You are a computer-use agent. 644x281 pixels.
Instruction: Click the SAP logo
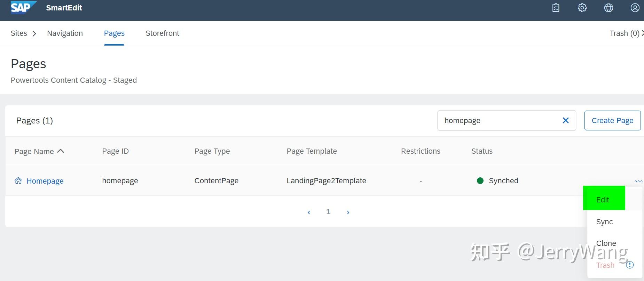(x=23, y=7)
